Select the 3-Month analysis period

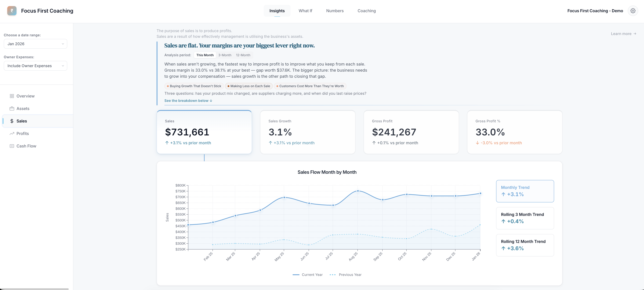[x=225, y=55]
